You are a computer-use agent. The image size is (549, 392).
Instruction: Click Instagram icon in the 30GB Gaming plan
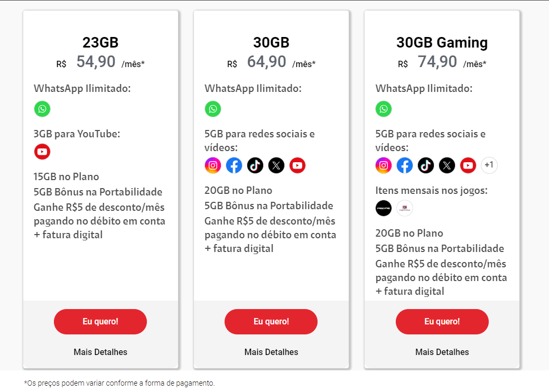click(x=384, y=165)
